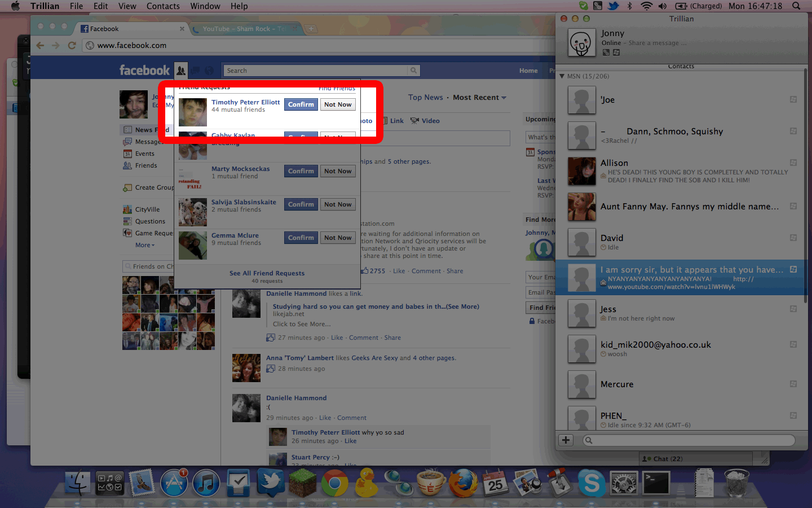Screen dimensions: 812x508
Task: Switch to the YouTube Sham Rock tab
Action: [x=246, y=29]
